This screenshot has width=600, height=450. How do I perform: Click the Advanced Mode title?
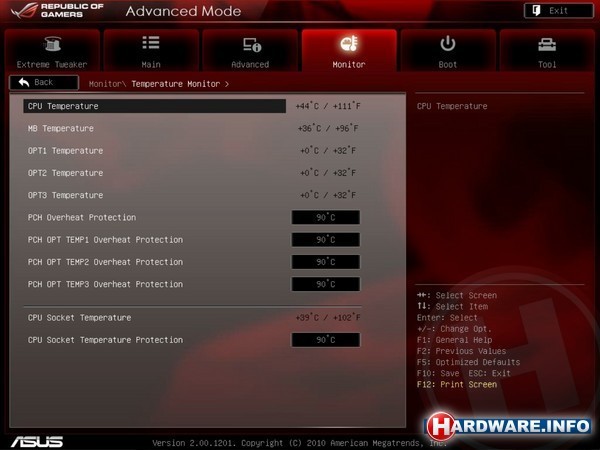(183, 11)
